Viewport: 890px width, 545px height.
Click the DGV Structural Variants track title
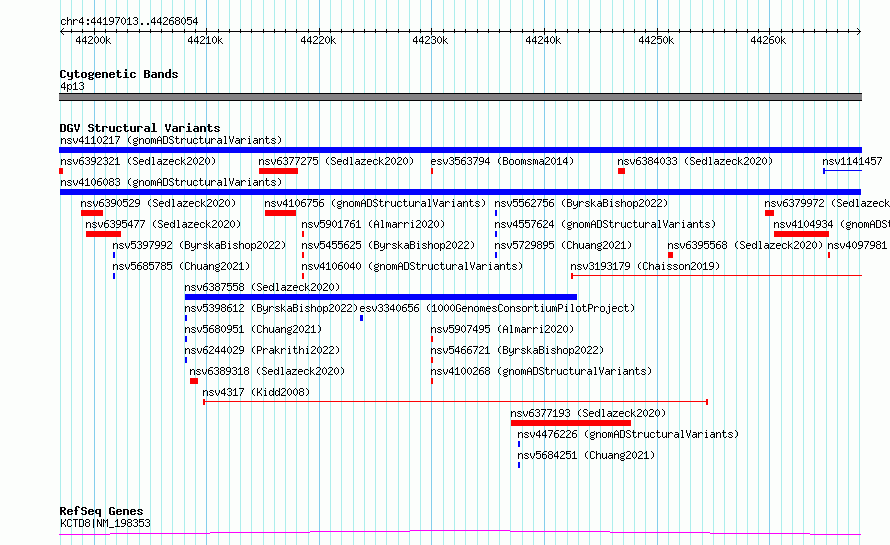pos(140,128)
